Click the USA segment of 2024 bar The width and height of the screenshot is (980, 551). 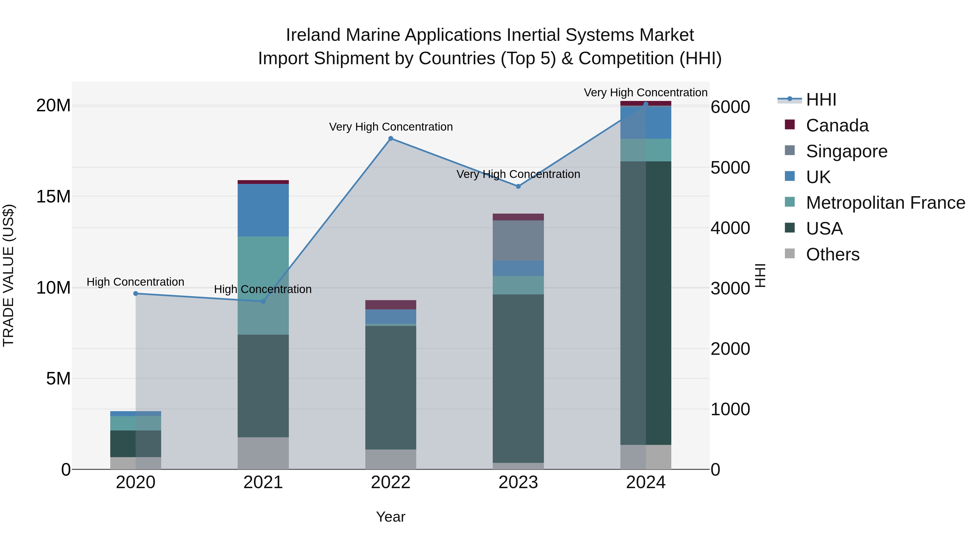point(646,303)
